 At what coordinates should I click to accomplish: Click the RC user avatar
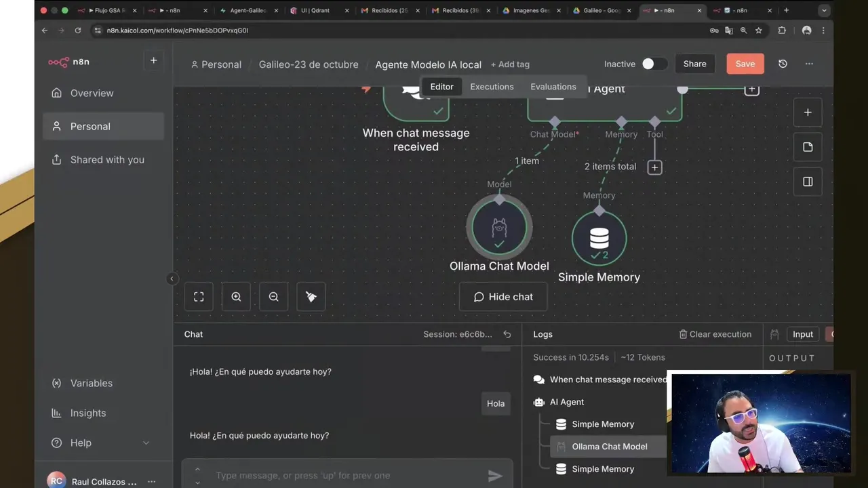[x=56, y=481]
